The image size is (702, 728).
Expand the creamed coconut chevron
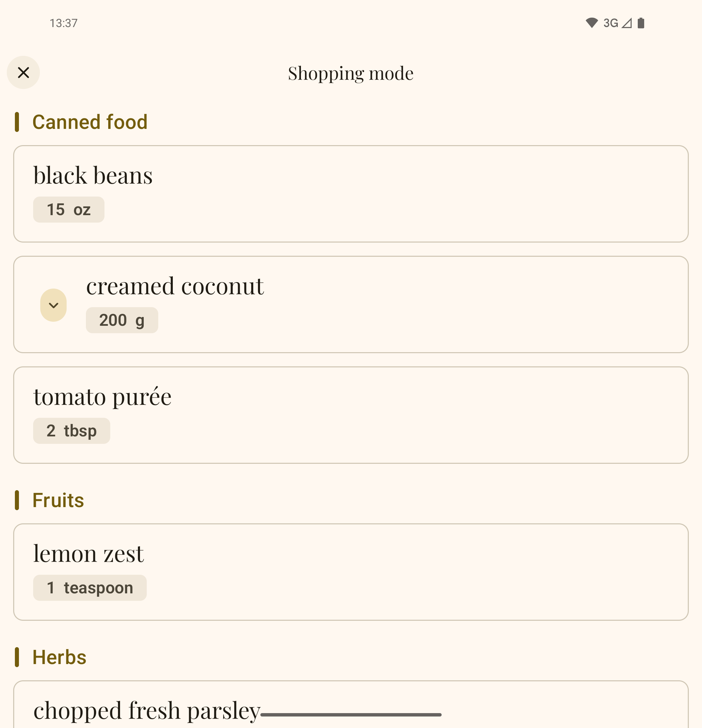coord(53,305)
